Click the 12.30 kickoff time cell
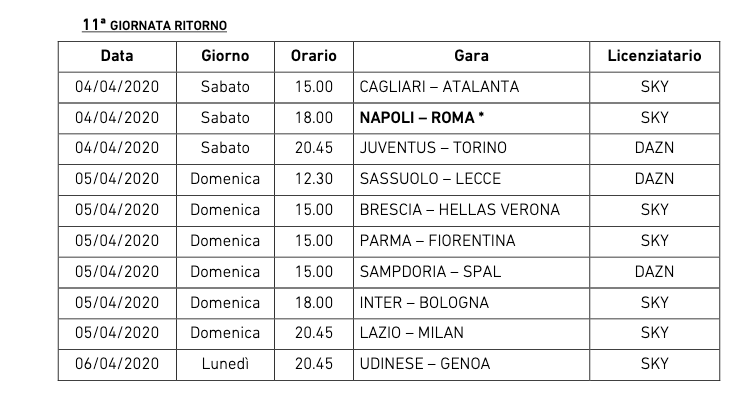This screenshot has height=406, width=747. click(314, 179)
